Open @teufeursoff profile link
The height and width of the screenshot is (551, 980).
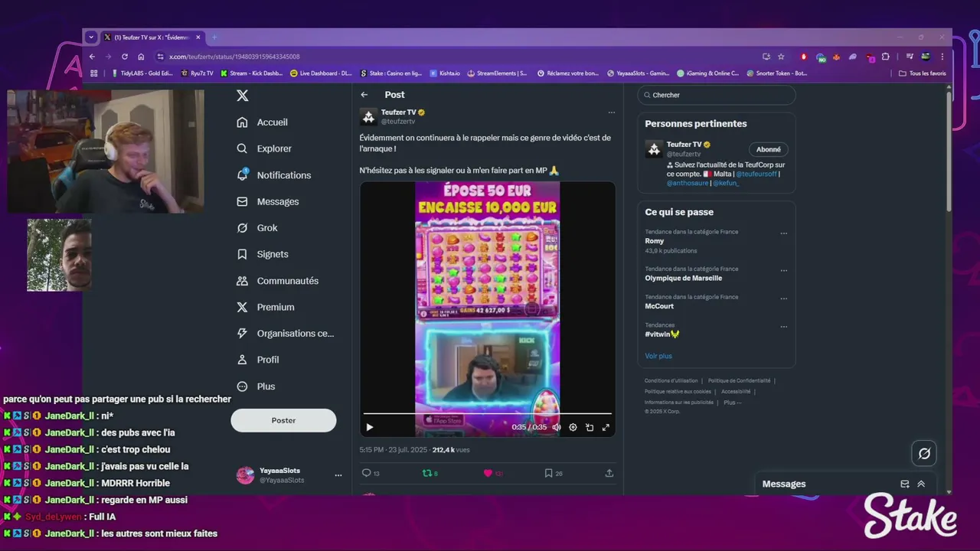pyautogui.click(x=756, y=174)
